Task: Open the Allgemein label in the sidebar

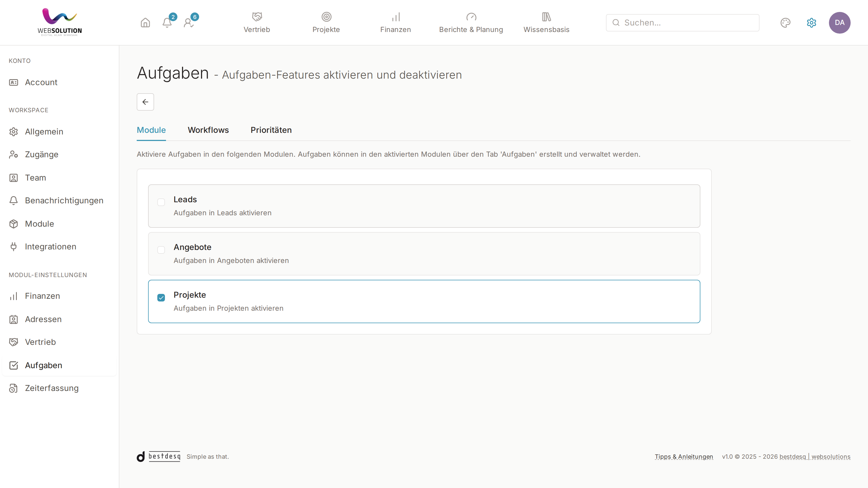Action: 44,132
